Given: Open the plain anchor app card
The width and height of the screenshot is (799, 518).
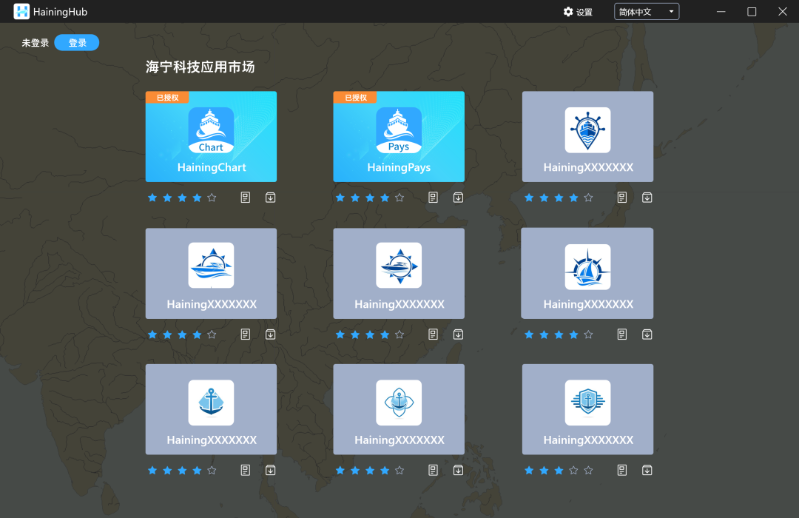Looking at the screenshot, I should [211, 409].
